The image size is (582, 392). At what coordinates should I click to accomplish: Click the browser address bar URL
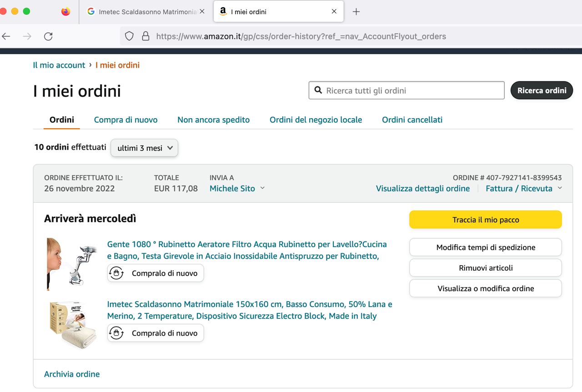click(301, 36)
